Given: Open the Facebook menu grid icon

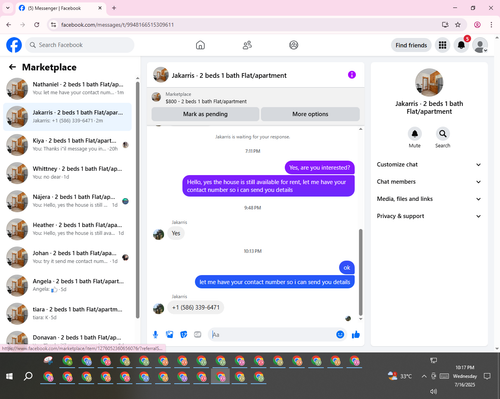Looking at the screenshot, I should (442, 45).
